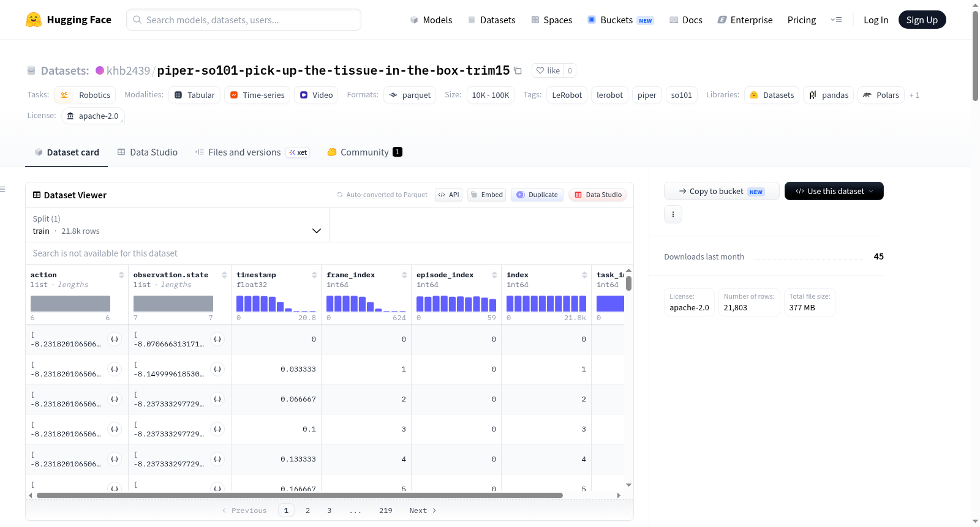Click the timestamp column histogram

[x=276, y=304]
